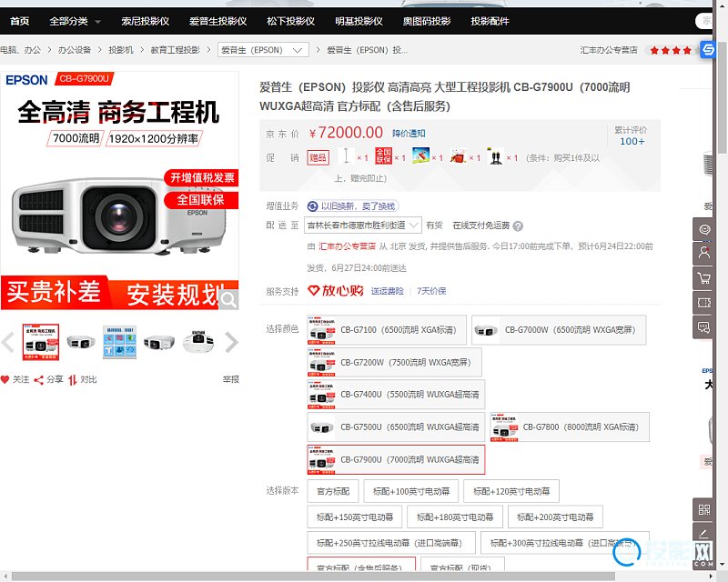Image resolution: width=728 pixels, height=582 pixels.
Task: Click the magnifier icon on product image
Action: pos(228,298)
